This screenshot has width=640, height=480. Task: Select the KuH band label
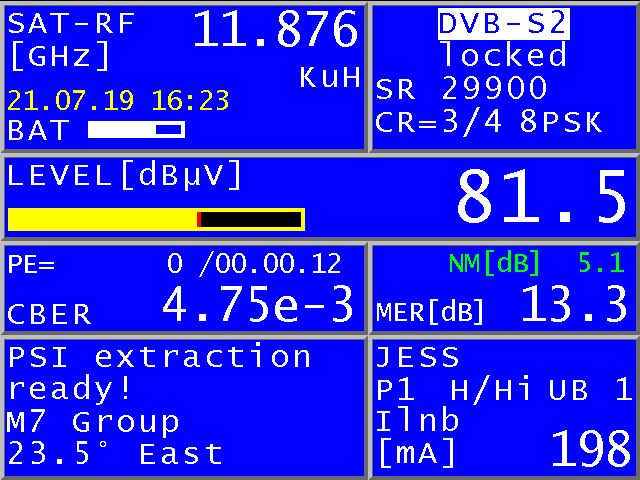(330, 80)
